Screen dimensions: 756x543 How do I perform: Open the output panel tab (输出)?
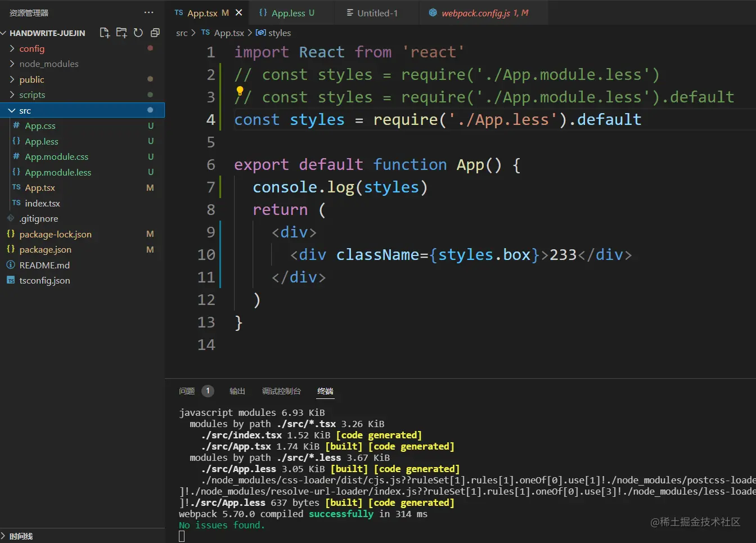tap(237, 391)
